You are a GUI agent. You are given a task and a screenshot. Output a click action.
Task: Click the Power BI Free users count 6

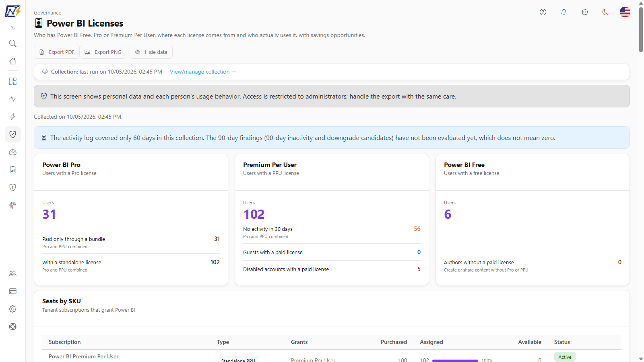448,214
